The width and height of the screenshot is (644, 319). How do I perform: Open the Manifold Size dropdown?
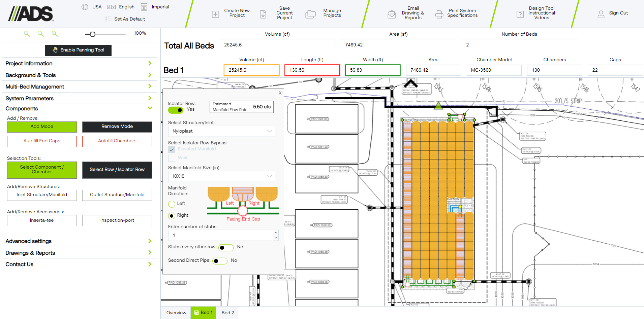click(x=221, y=176)
